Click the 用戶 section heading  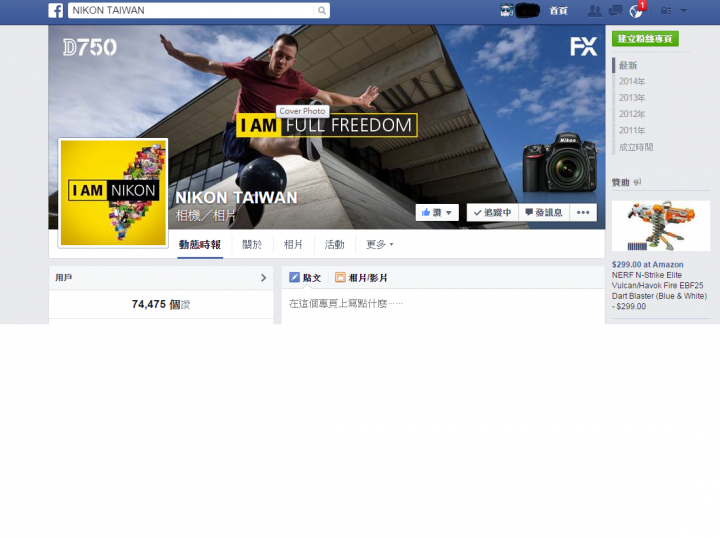tap(64, 278)
